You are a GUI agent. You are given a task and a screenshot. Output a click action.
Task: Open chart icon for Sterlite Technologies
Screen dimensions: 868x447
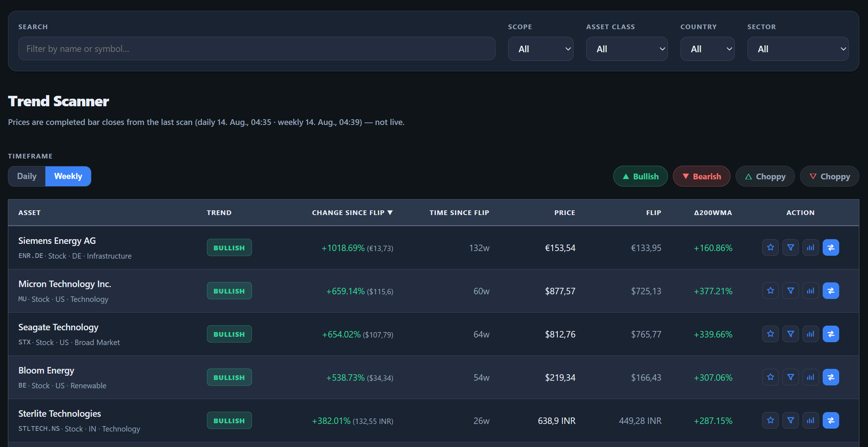click(810, 420)
